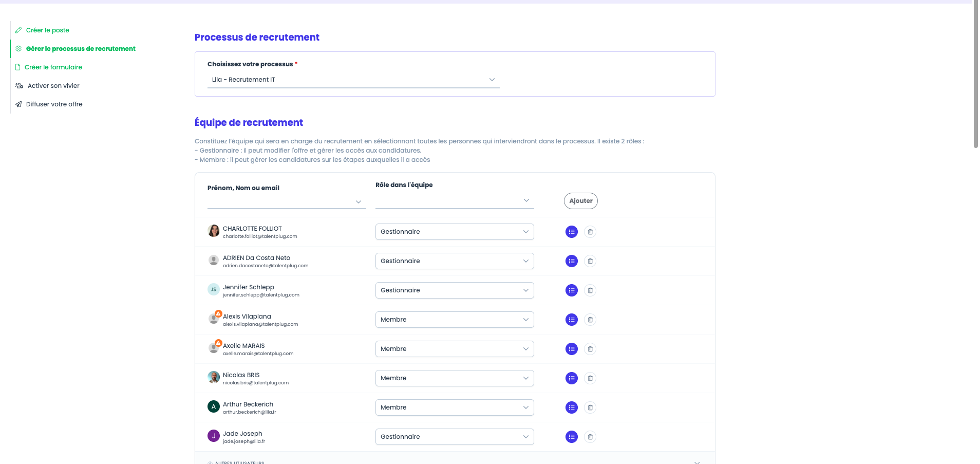Open the Créer le formulaire step
The height and width of the screenshot is (464, 980).
click(49, 67)
